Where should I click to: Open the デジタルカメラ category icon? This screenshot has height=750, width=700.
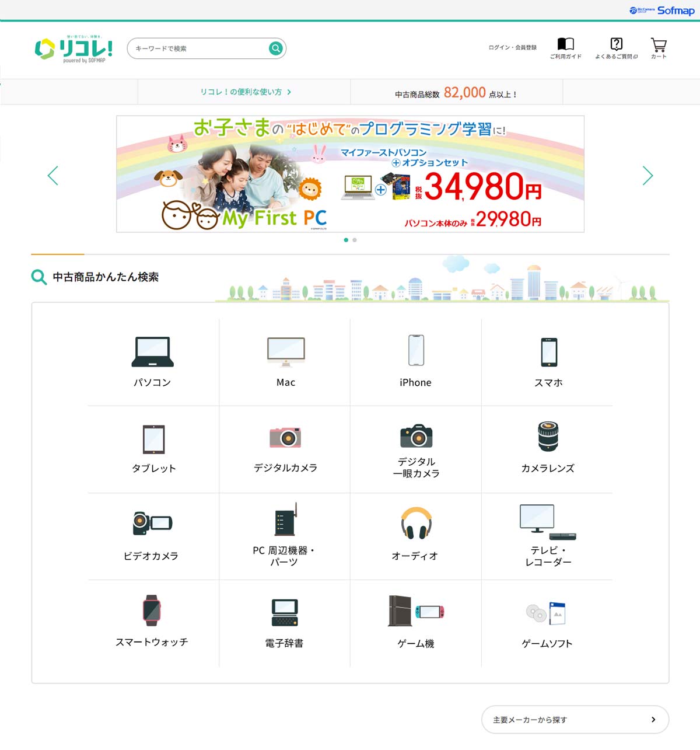tap(285, 437)
